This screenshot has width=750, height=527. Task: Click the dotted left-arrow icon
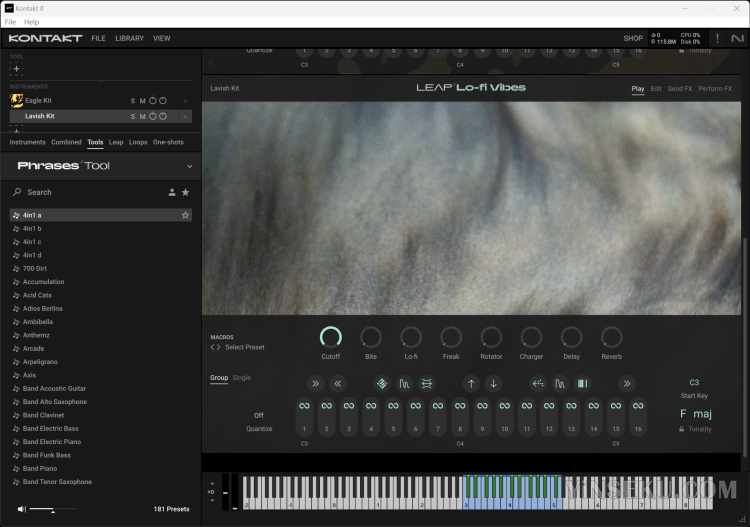click(x=538, y=384)
